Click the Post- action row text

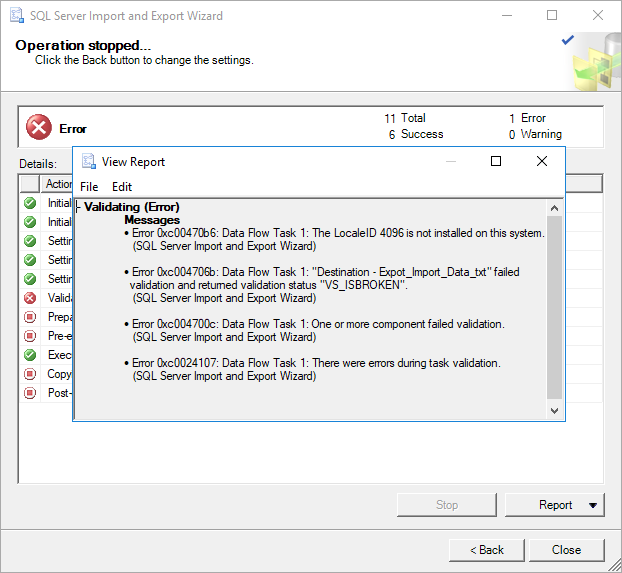pyautogui.click(x=60, y=393)
